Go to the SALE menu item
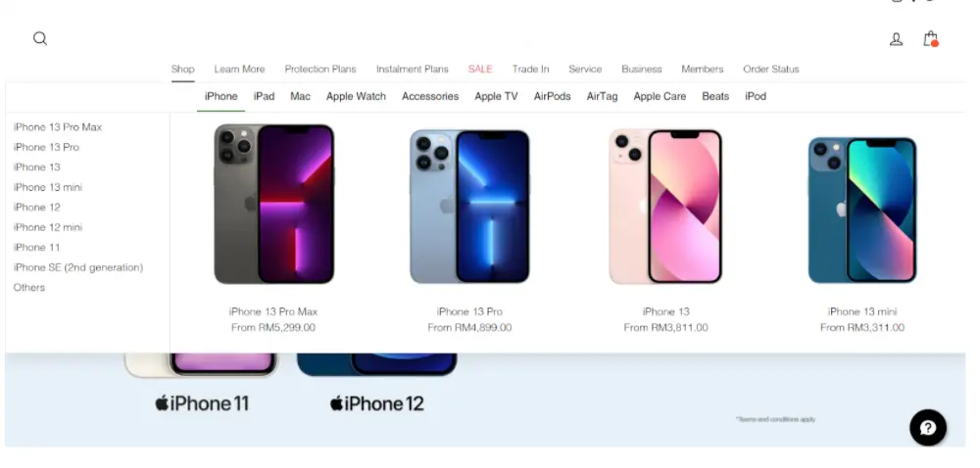 click(x=480, y=70)
